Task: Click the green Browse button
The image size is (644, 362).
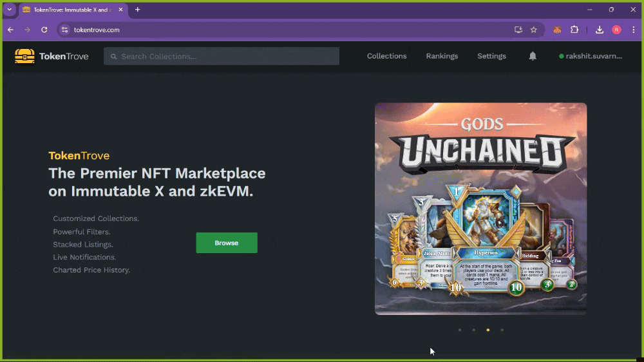Action: coord(227,243)
